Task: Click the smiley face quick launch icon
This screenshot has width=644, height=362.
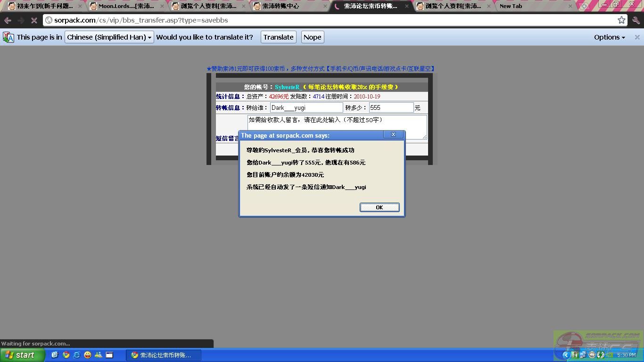Action: [87, 355]
